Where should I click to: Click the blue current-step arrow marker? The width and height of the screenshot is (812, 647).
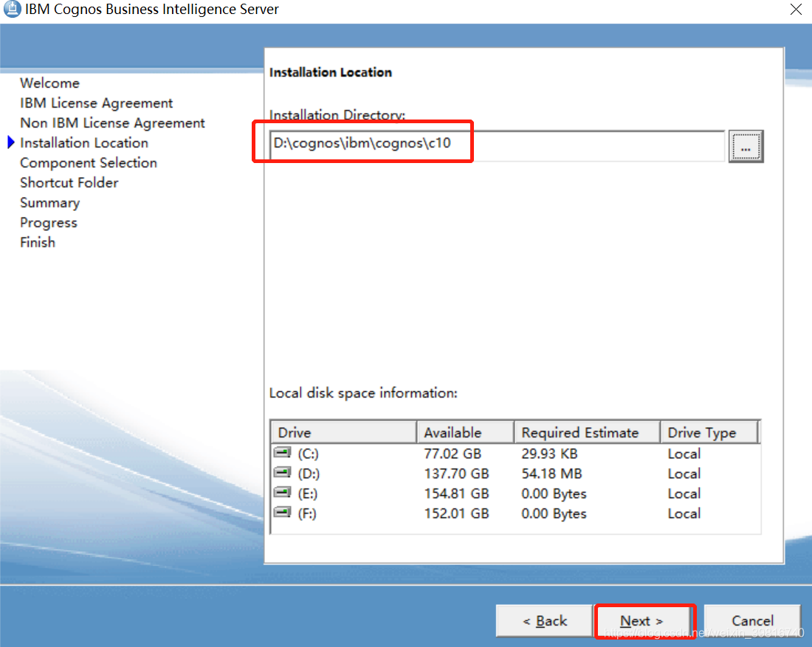[11, 142]
